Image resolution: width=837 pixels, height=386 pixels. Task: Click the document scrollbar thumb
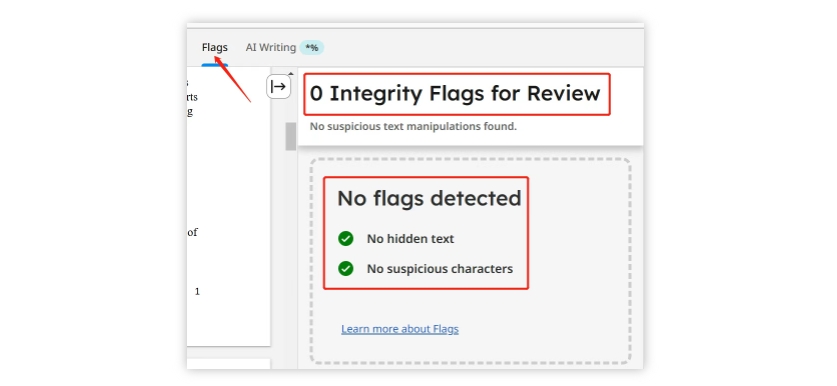290,136
